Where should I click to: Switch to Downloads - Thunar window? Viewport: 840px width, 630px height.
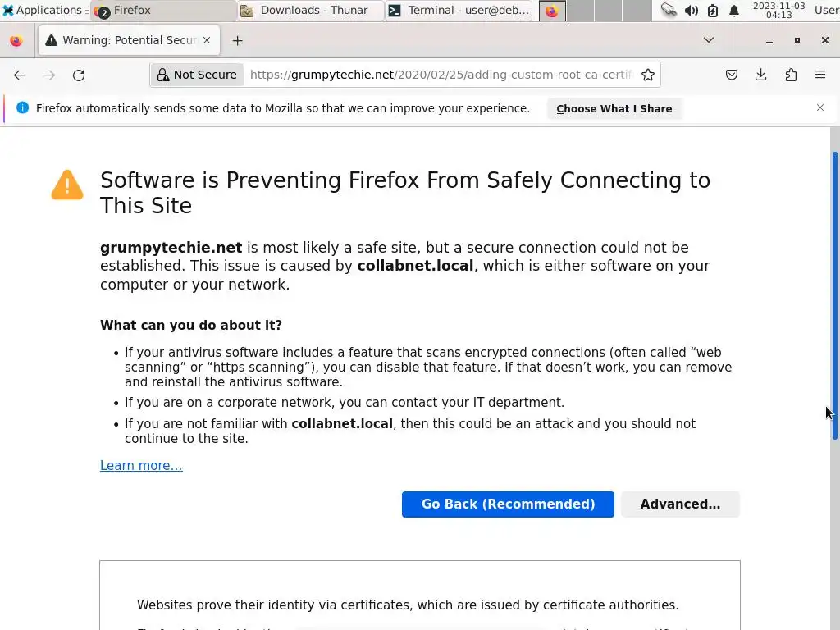tap(312, 11)
